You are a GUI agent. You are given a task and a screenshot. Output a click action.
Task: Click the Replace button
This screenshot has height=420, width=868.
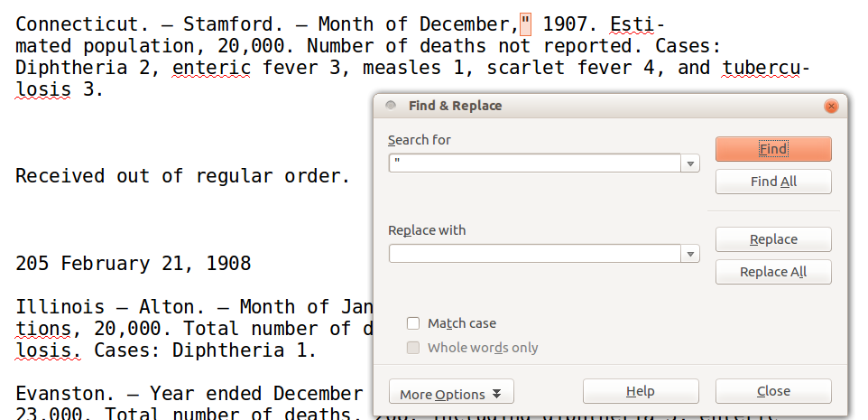[x=772, y=239]
